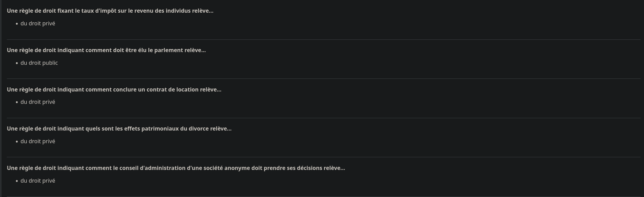Select "du droit privé" under the divorce question

[x=38, y=141]
